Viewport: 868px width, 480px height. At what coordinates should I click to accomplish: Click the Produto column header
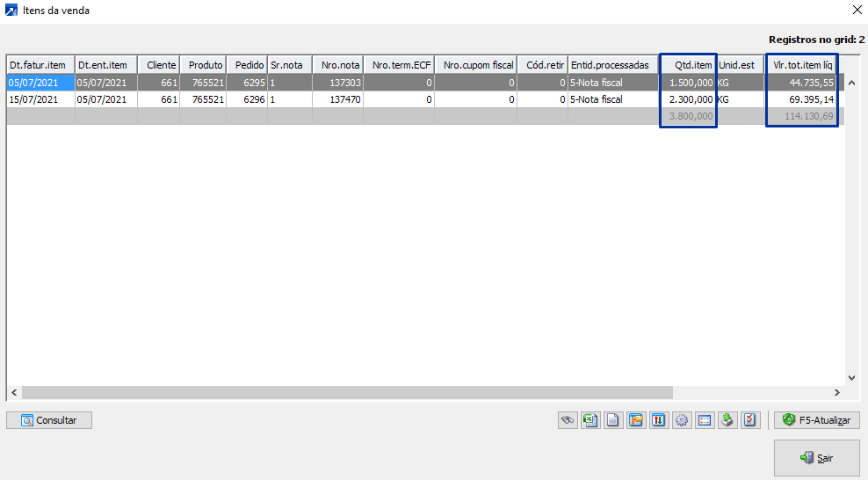[203, 65]
